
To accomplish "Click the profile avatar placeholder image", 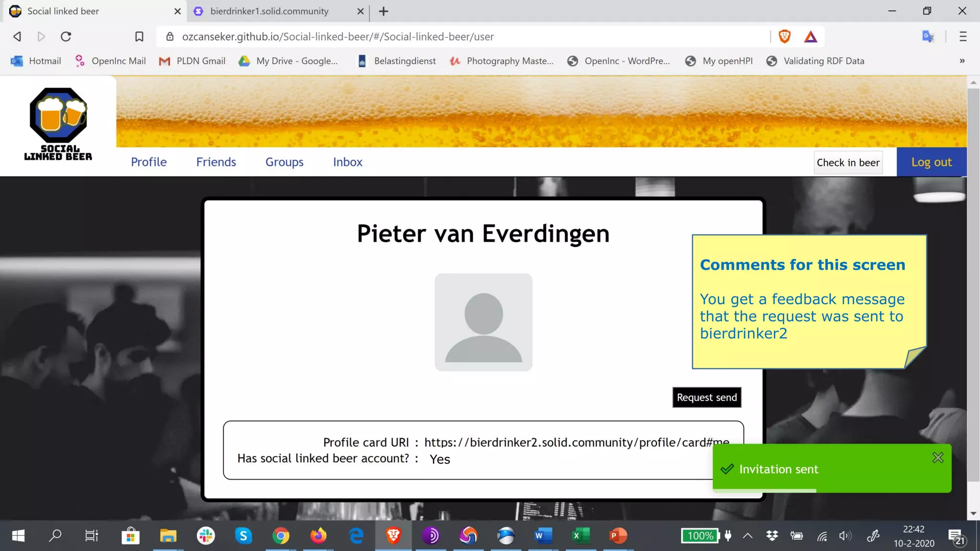I will (x=483, y=322).
